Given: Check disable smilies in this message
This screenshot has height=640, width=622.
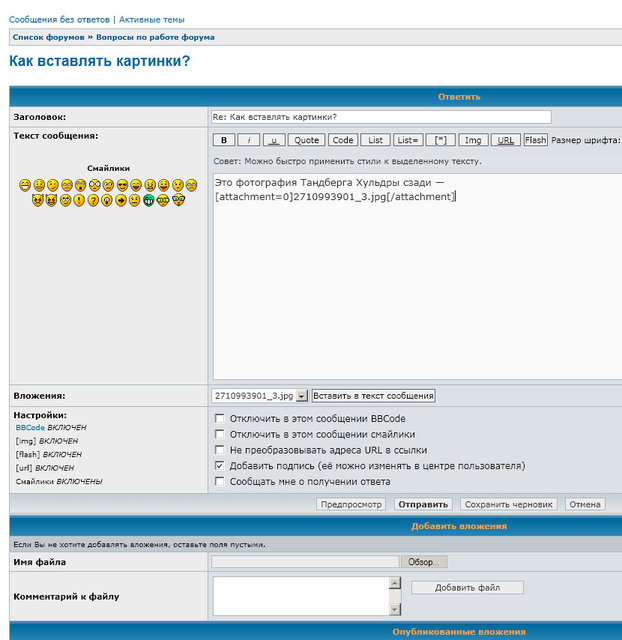Looking at the screenshot, I should (220, 434).
